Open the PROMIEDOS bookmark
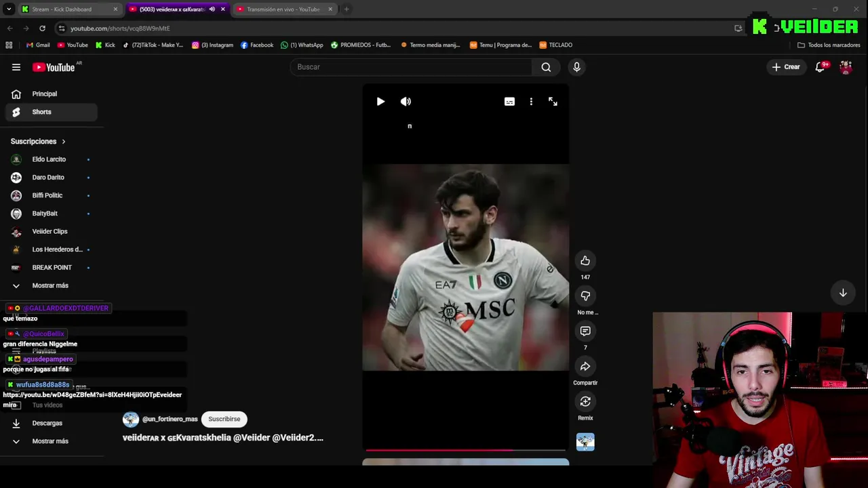 pos(361,45)
